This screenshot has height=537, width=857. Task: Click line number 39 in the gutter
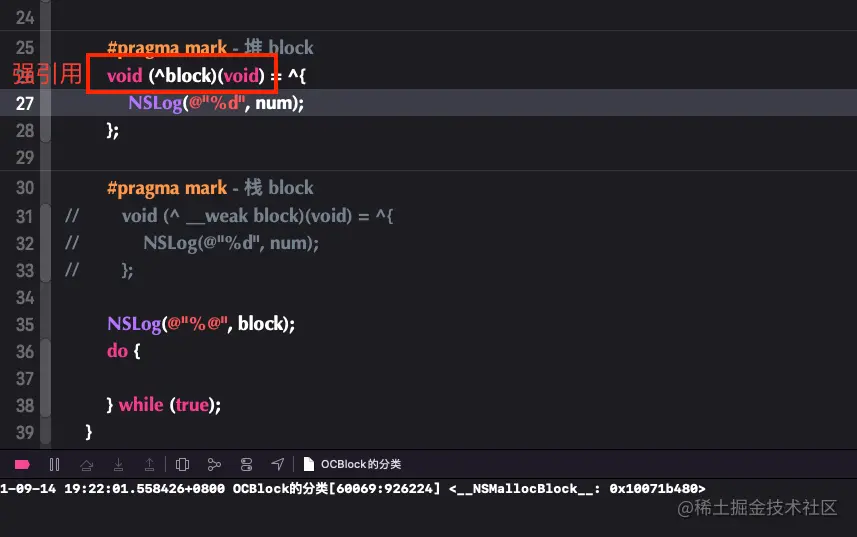point(25,432)
